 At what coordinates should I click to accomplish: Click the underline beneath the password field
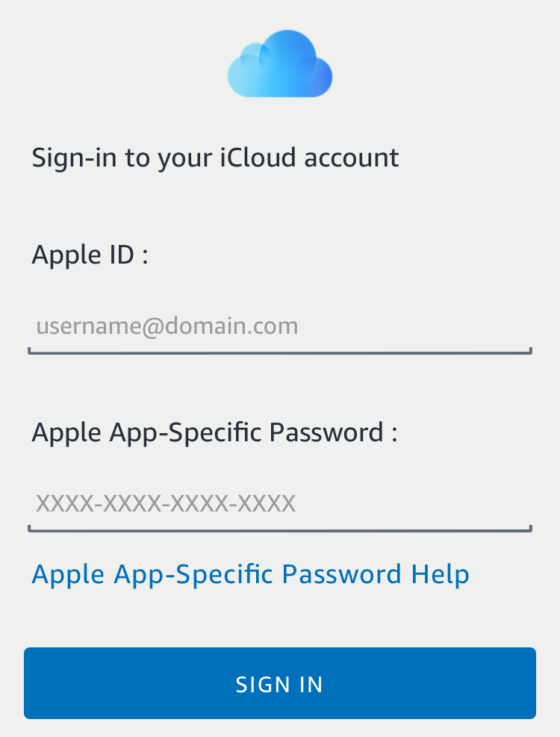click(x=280, y=530)
